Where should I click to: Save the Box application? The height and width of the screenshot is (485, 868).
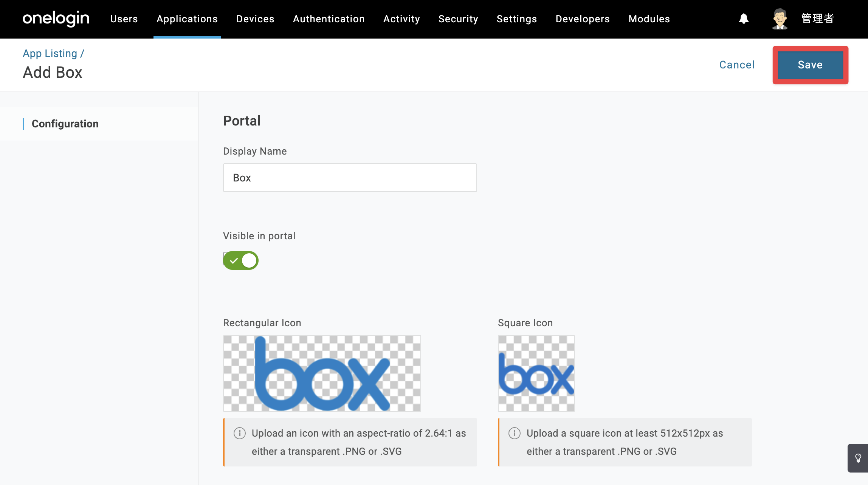[x=810, y=65]
